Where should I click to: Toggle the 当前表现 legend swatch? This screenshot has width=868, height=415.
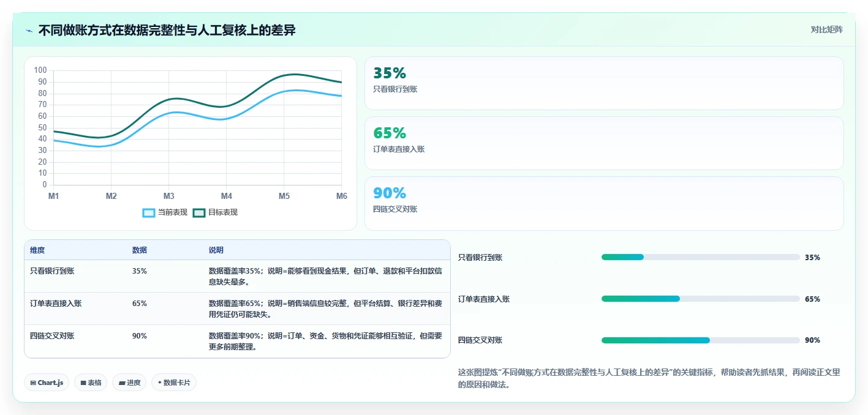pos(149,212)
